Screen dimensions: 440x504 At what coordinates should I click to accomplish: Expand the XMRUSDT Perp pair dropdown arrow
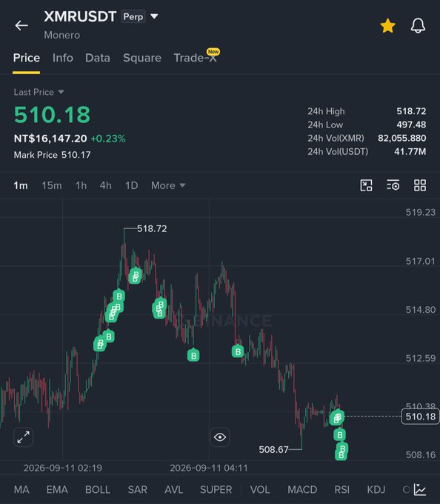tap(155, 16)
